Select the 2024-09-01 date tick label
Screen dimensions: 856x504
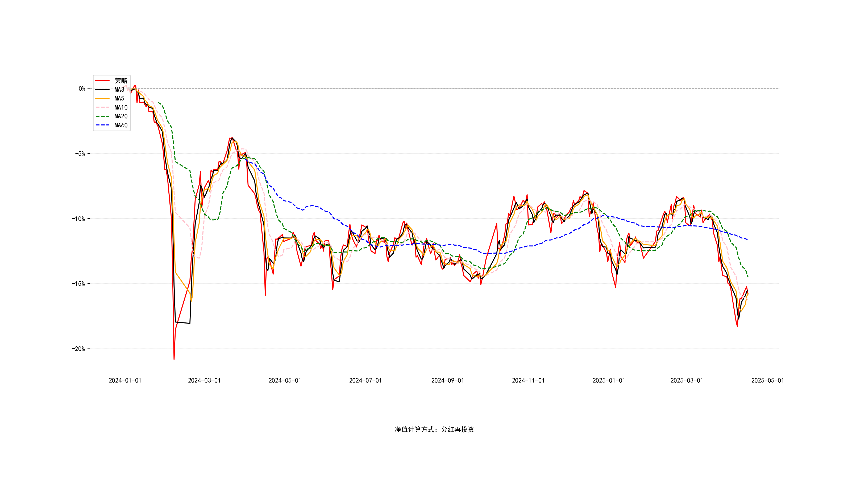click(447, 380)
